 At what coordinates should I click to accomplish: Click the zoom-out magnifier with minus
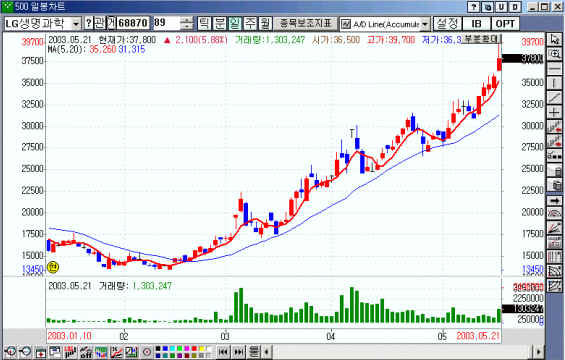pyautogui.click(x=25, y=352)
